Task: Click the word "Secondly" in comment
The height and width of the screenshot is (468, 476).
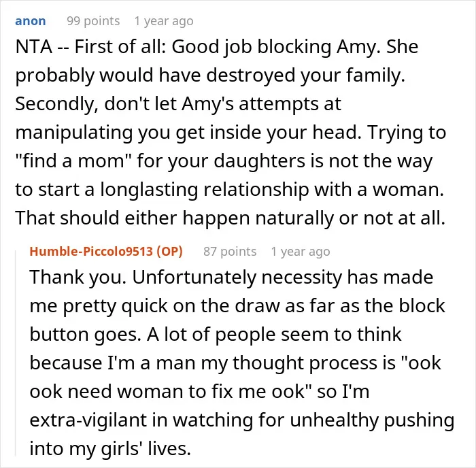Action: click(x=56, y=104)
